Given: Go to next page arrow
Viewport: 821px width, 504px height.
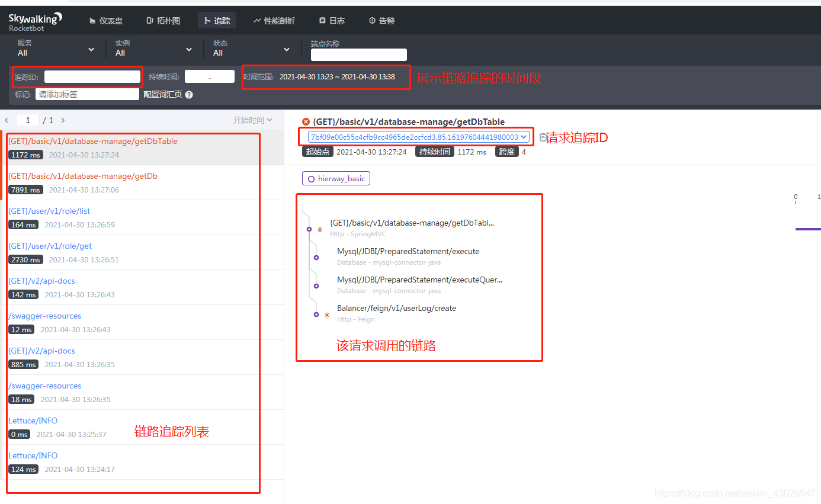Looking at the screenshot, I should point(63,120).
